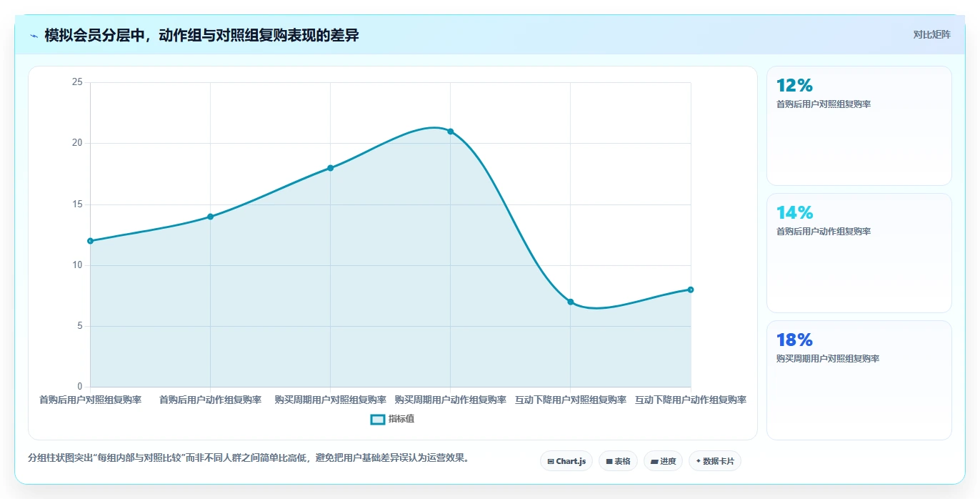Open the 14% metric card
The width and height of the screenshot is (980, 499).
(859, 253)
